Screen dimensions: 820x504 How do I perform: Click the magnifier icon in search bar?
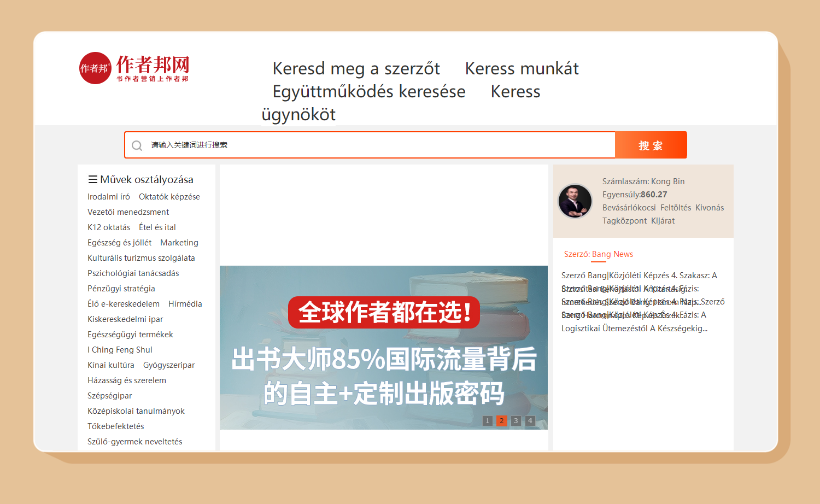137,145
